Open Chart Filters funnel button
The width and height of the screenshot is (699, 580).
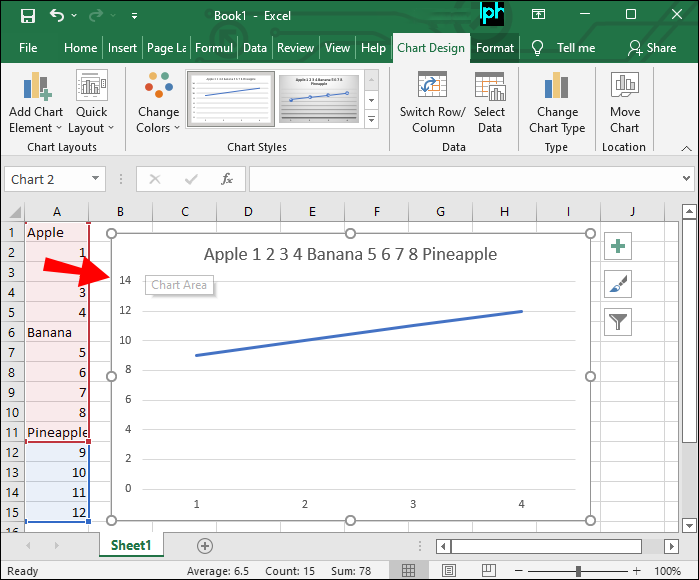617,322
